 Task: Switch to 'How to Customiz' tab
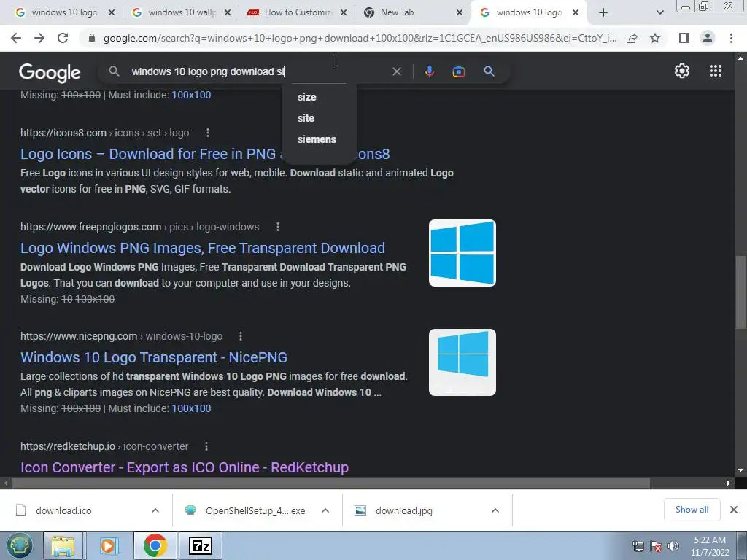296,13
